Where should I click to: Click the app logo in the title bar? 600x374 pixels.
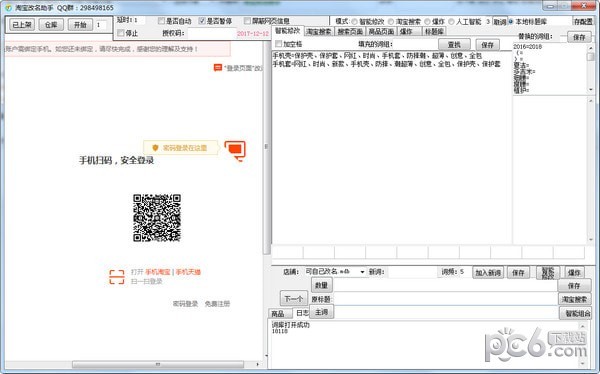pyautogui.click(x=8, y=8)
